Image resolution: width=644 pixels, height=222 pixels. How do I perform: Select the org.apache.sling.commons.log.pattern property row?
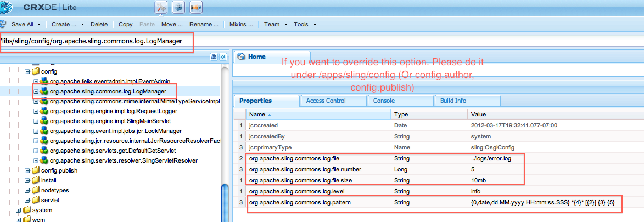[439, 203]
